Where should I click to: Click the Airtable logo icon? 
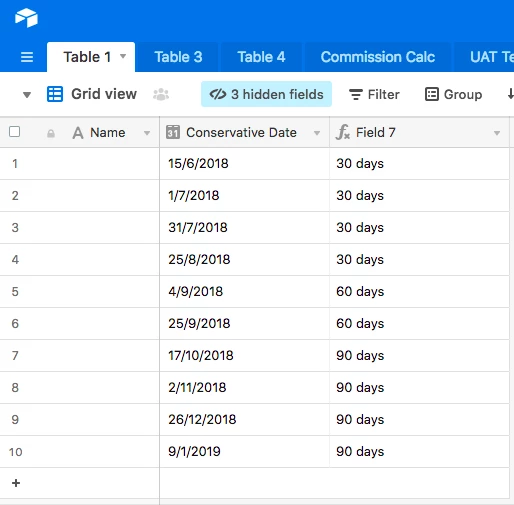click(x=26, y=18)
